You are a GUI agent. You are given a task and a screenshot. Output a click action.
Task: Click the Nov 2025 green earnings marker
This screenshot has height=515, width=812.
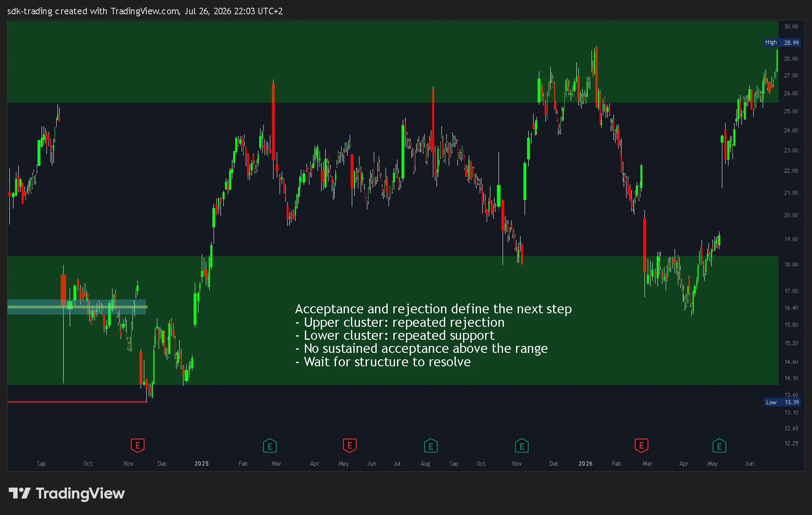pos(522,446)
